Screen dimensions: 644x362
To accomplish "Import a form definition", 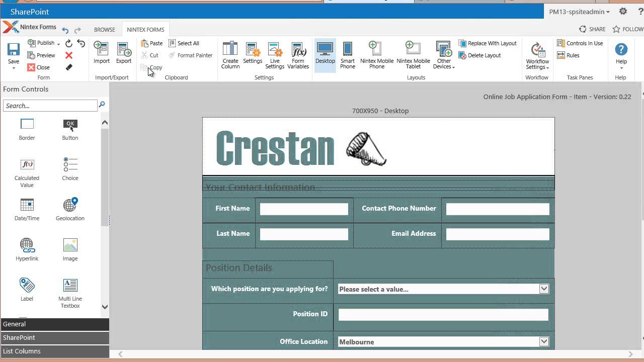I will tap(102, 53).
